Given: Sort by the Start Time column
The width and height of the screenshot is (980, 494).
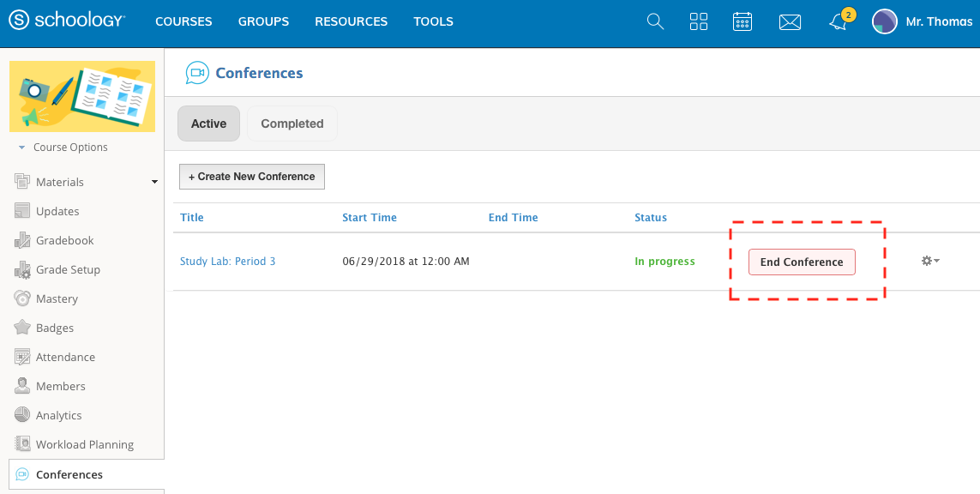Looking at the screenshot, I should pos(370,218).
